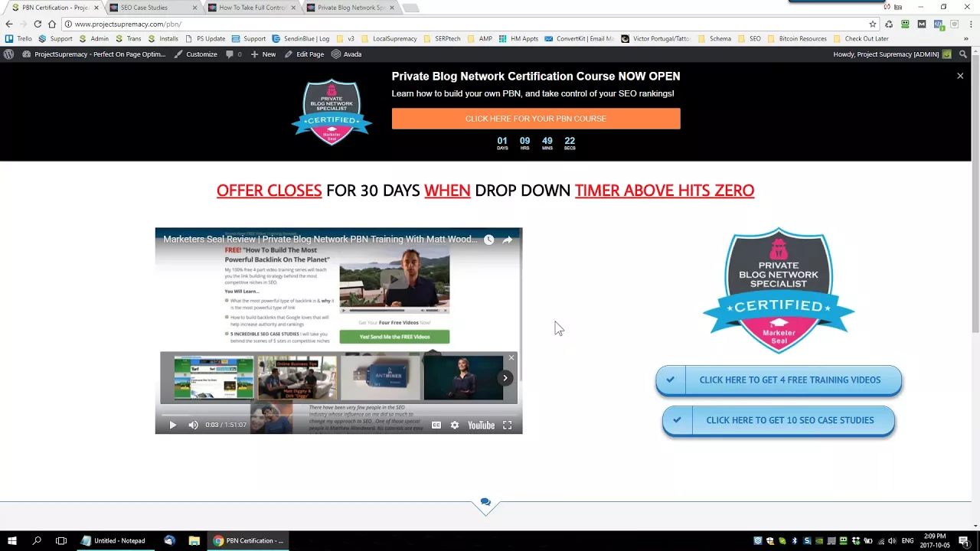Open the Schema bookmarks folder
This screenshot has height=551, width=980.
(x=714, y=38)
